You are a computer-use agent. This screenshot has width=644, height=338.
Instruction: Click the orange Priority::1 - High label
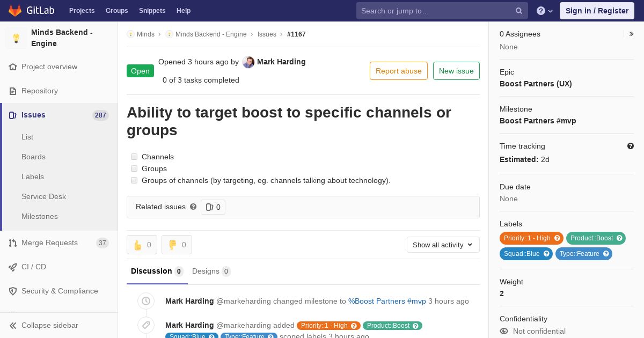527,238
